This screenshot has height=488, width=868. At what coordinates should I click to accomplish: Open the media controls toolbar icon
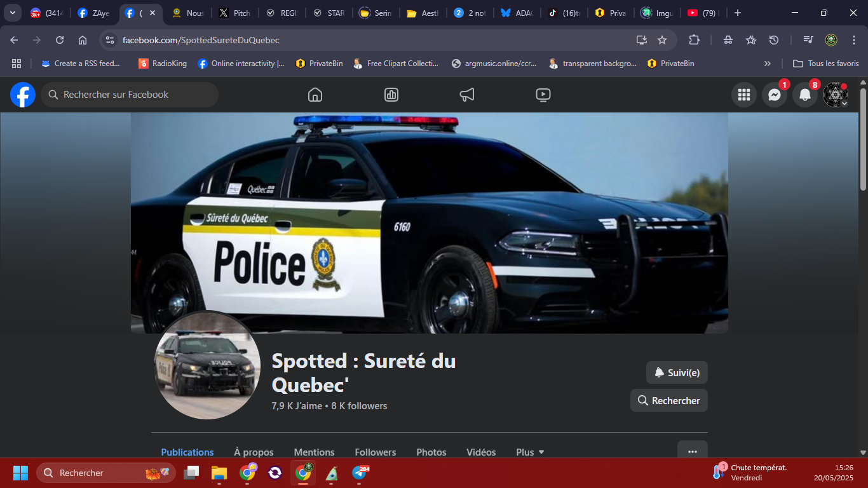click(x=808, y=40)
